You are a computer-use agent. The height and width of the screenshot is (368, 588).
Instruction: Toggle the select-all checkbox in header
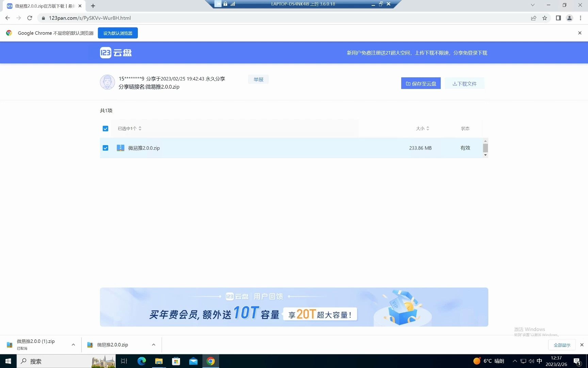tap(105, 128)
